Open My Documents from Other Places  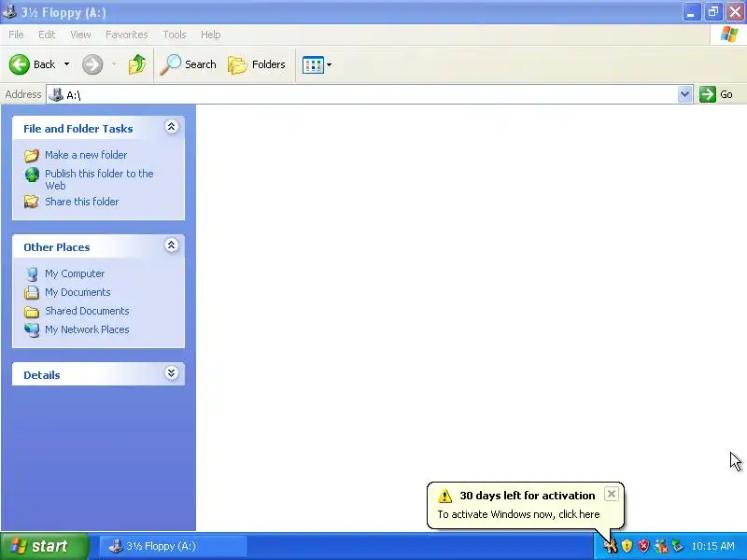(78, 292)
